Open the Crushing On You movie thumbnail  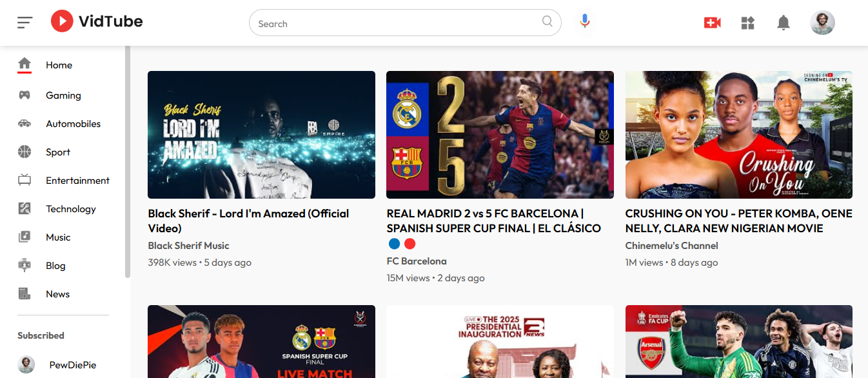739,135
